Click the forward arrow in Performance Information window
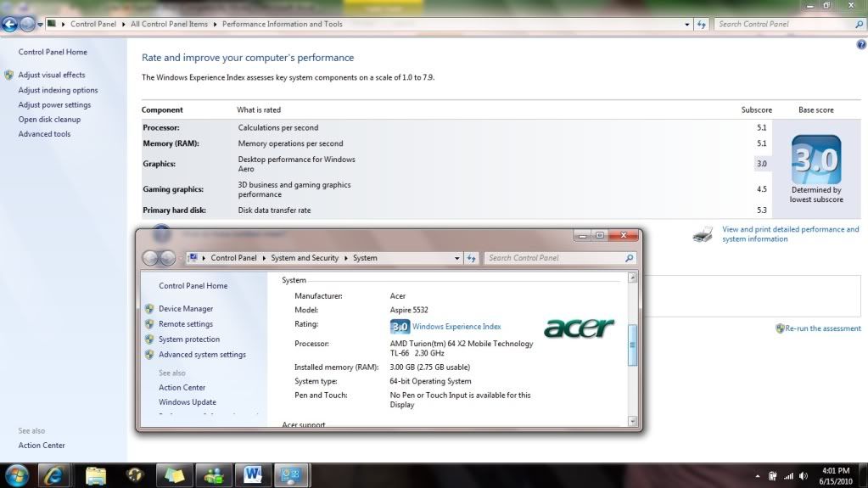The height and width of the screenshot is (488, 868). coord(27,25)
